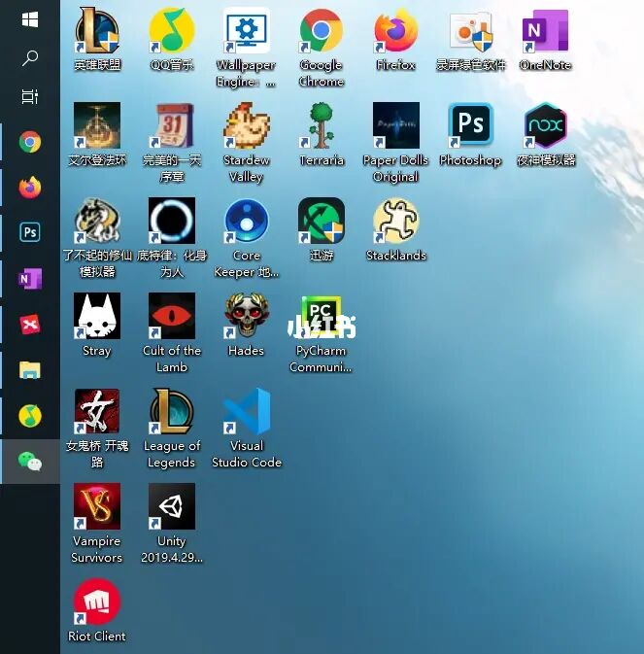Open the Stardew Valley chicken icon

click(x=247, y=125)
